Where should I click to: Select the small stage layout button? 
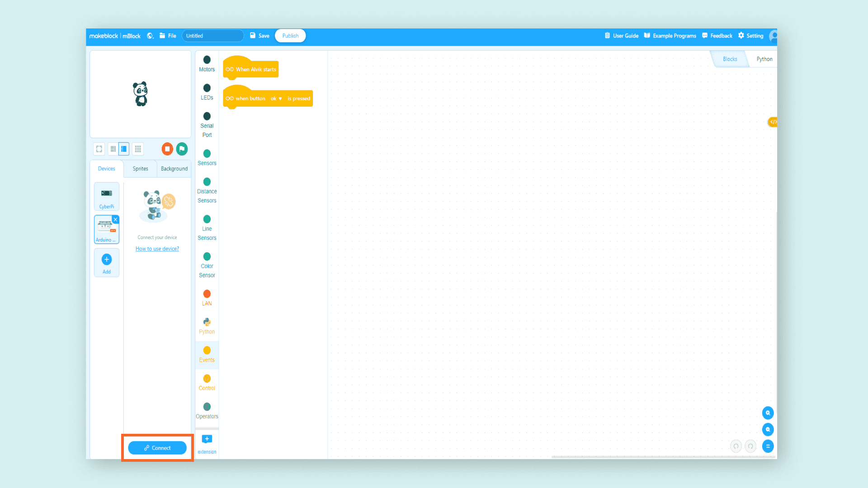[x=113, y=149]
